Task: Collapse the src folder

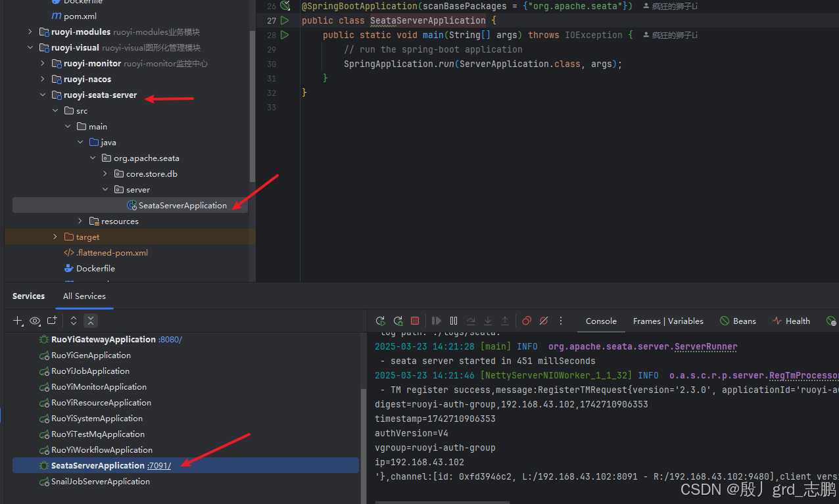Action: coord(55,110)
